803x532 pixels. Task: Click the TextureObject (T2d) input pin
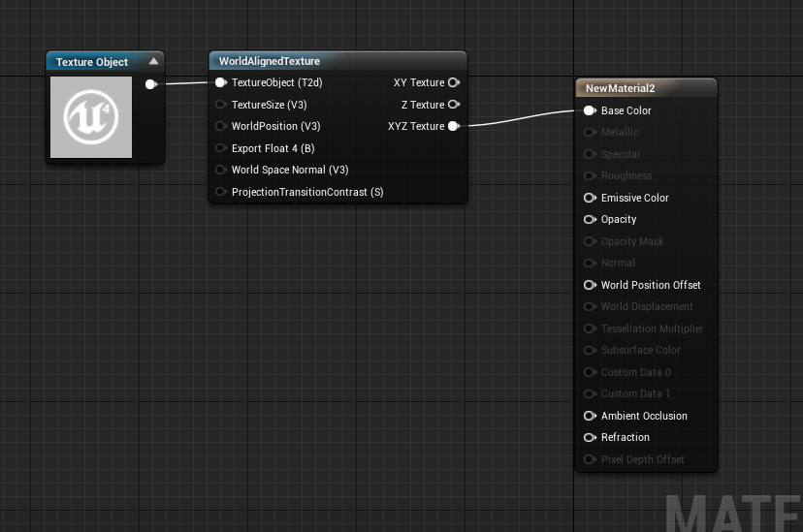pyautogui.click(x=221, y=82)
